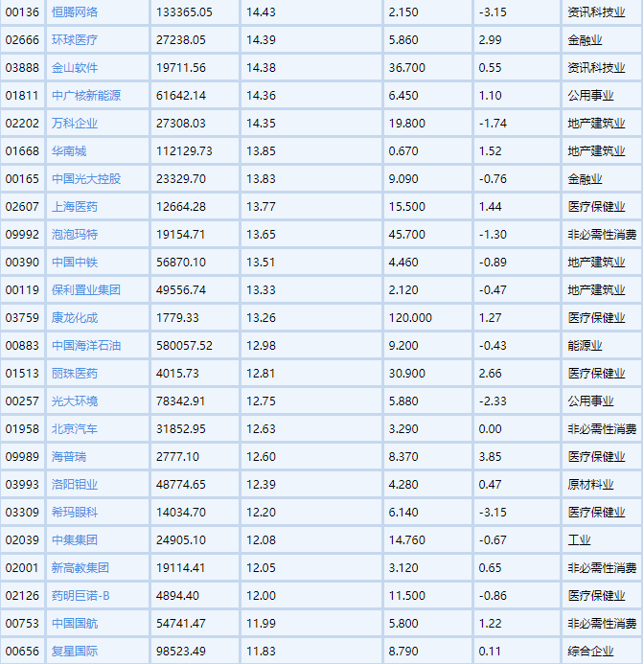Open the 金山软件 stock link
Image resolution: width=644 pixels, height=664 pixels.
75,68
